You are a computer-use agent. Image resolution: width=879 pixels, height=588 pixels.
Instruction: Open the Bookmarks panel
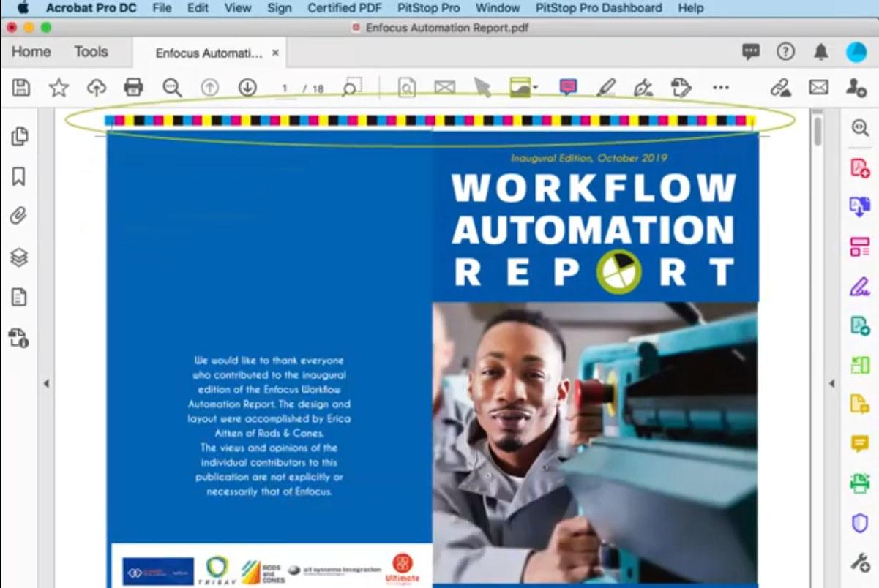[x=19, y=176]
